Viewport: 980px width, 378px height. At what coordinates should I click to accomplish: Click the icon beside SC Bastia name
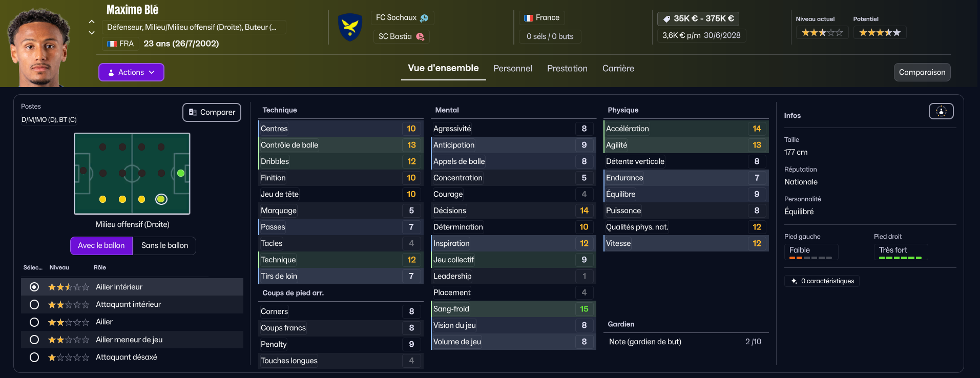tap(420, 36)
